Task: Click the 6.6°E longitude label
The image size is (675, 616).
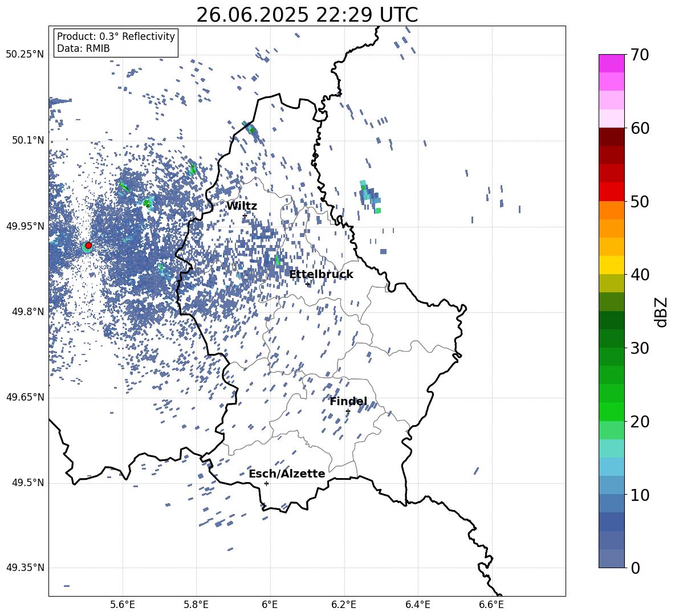Action: [491, 605]
